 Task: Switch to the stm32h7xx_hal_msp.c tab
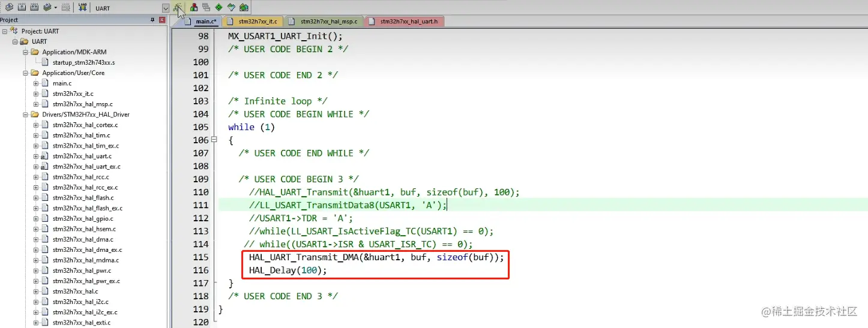(324, 22)
